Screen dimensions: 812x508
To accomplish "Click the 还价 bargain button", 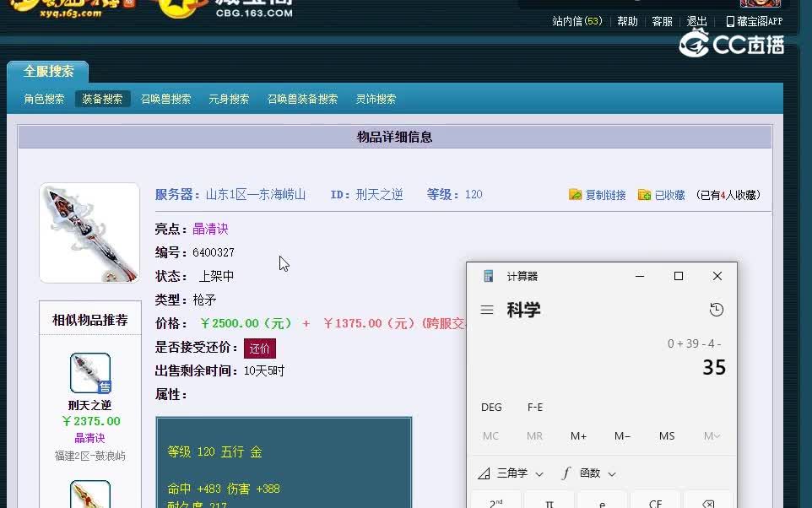I will (260, 349).
